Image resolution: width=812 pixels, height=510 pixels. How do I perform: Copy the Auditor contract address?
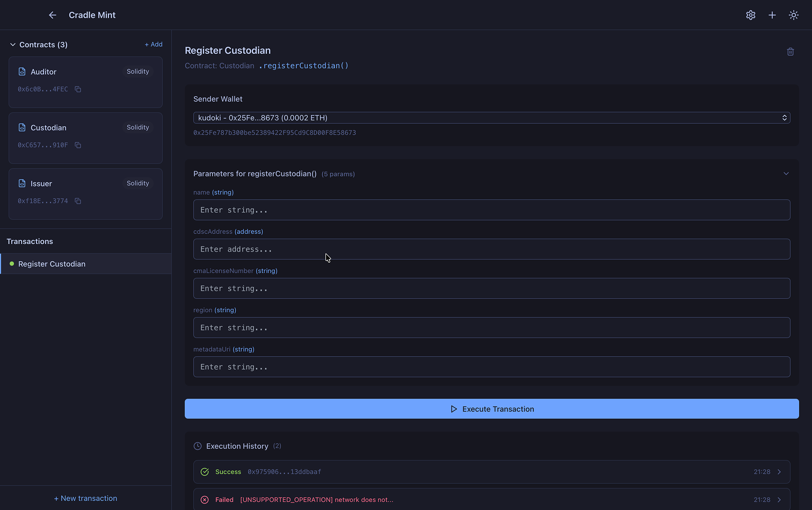78,89
